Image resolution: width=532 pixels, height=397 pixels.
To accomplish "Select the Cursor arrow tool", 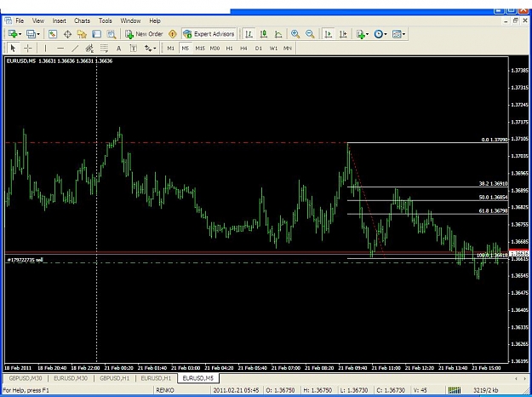I will pyautogui.click(x=13, y=49).
